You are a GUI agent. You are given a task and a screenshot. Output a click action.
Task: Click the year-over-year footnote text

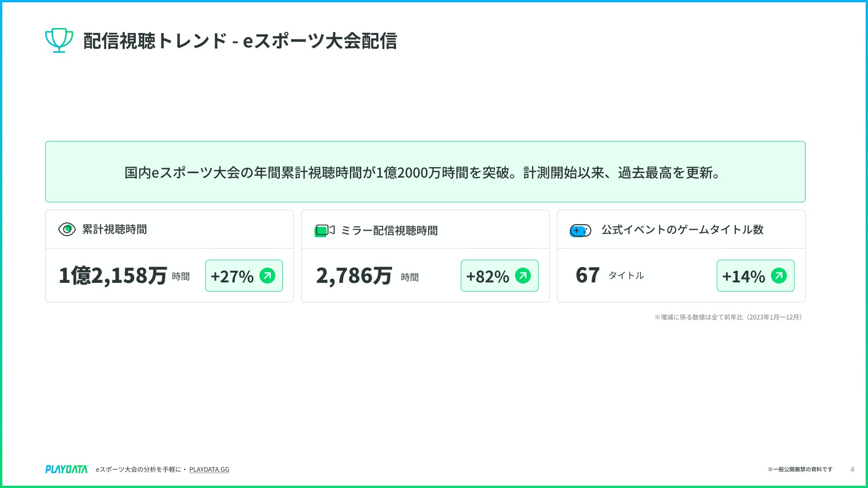point(728,317)
